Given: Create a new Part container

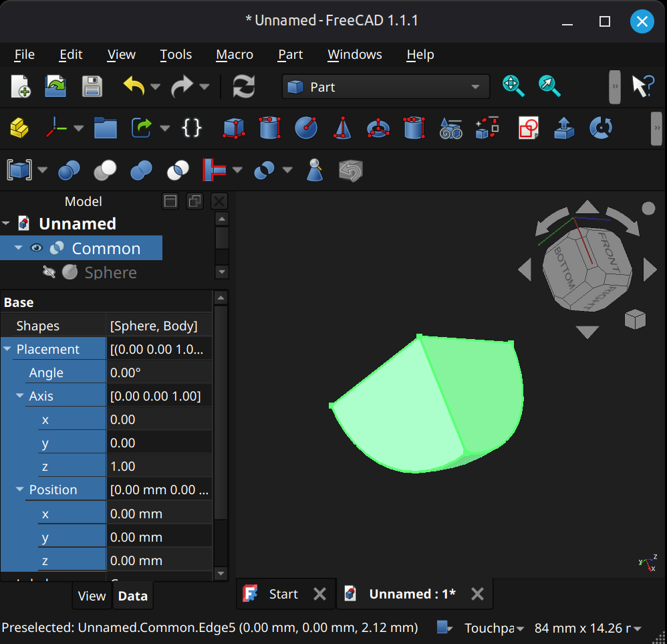Looking at the screenshot, I should pos(19,128).
